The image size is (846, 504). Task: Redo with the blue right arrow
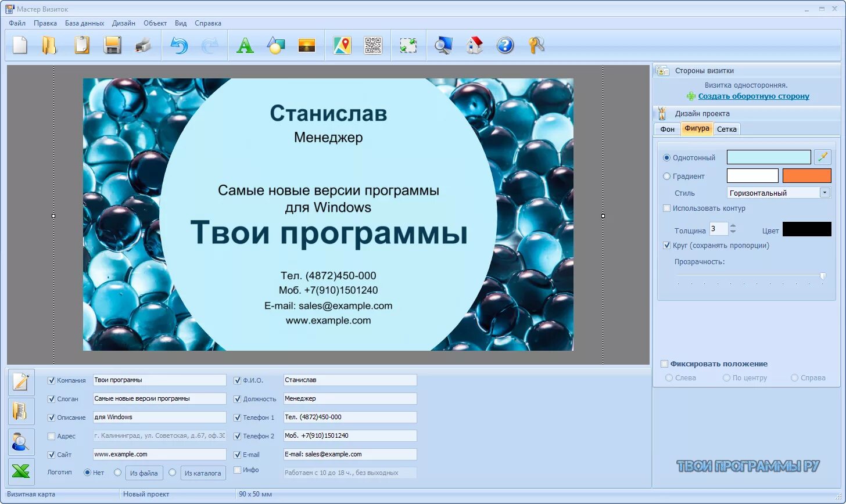tap(210, 45)
